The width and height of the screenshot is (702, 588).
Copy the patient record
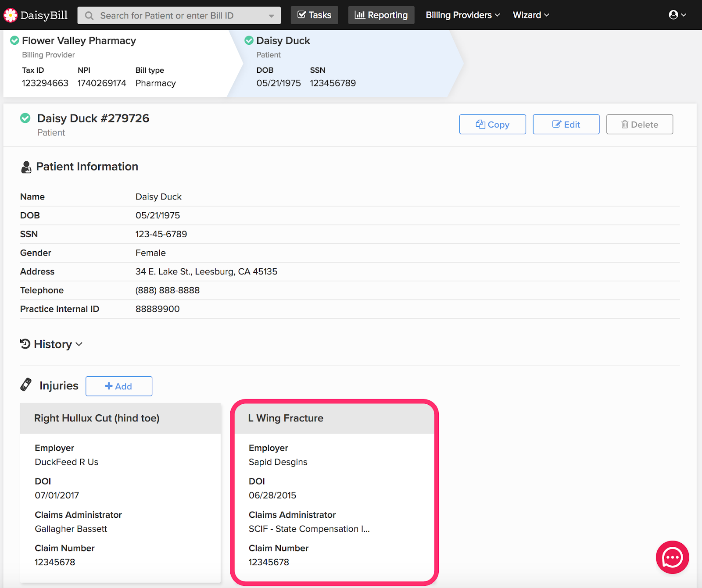coord(493,125)
